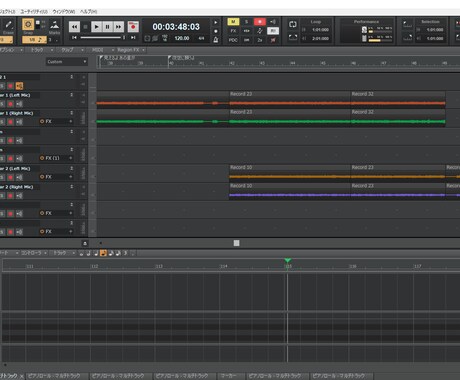Toggle the 2x oversampling button
Image resolution: width=460 pixels, height=380 pixels.
tap(260, 40)
